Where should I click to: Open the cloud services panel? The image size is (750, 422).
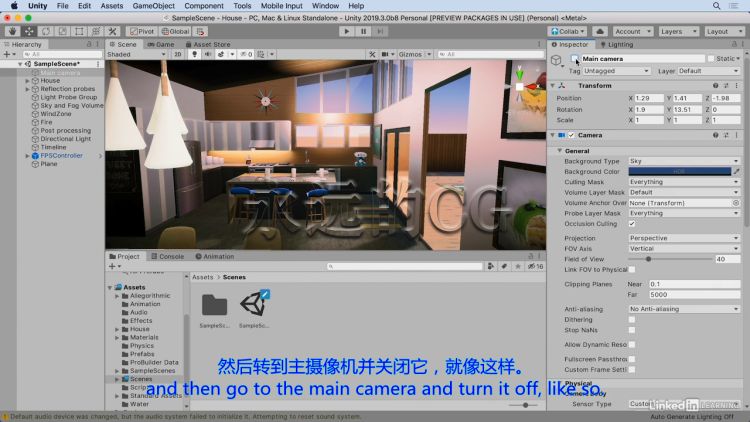pos(600,31)
